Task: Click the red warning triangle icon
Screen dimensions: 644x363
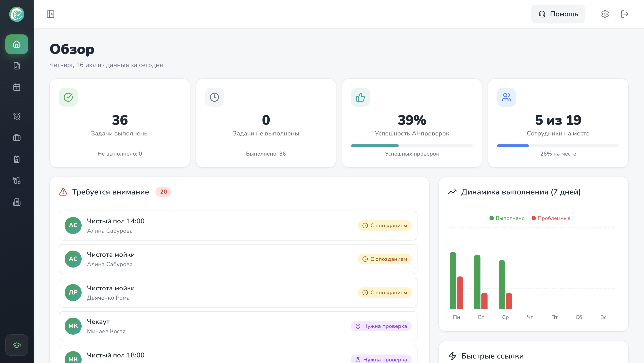Action: point(63,192)
